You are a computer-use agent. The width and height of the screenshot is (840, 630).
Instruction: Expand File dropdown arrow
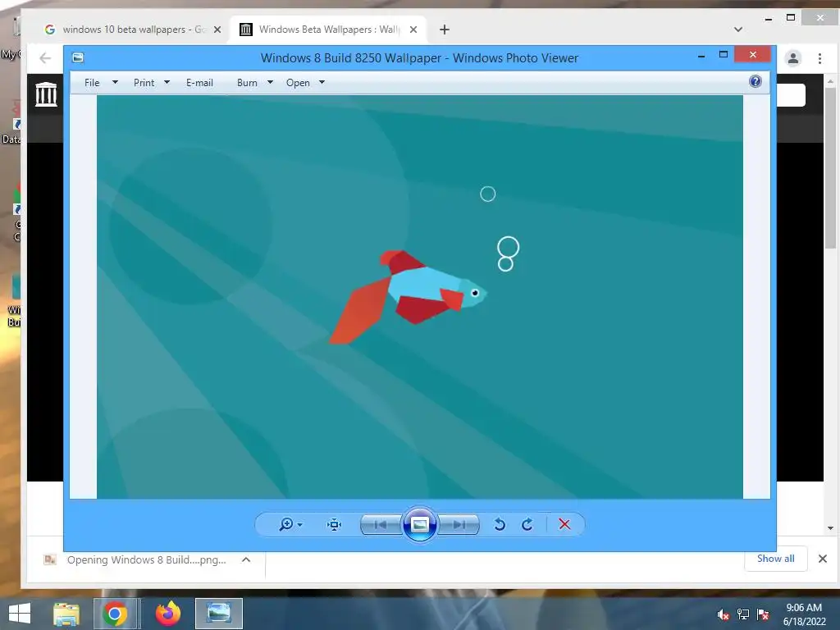[115, 83]
